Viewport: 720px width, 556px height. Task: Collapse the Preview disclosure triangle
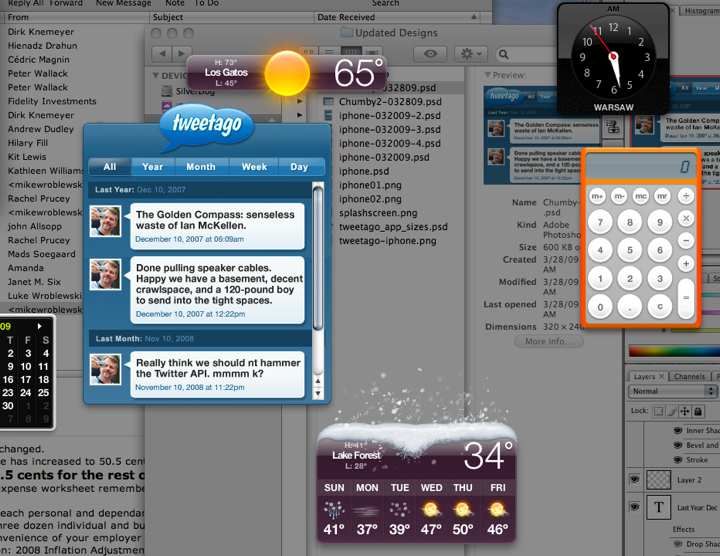(x=487, y=75)
